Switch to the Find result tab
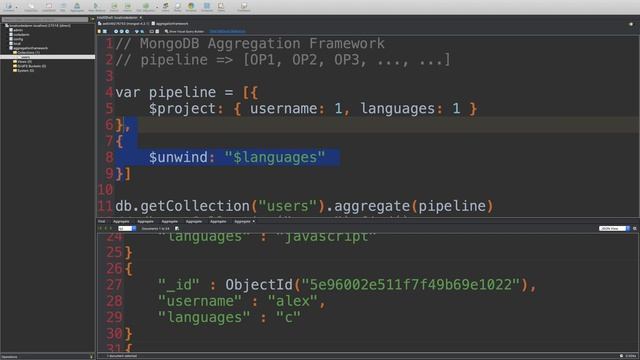Image resolution: width=640 pixels, height=360 pixels. point(101,222)
